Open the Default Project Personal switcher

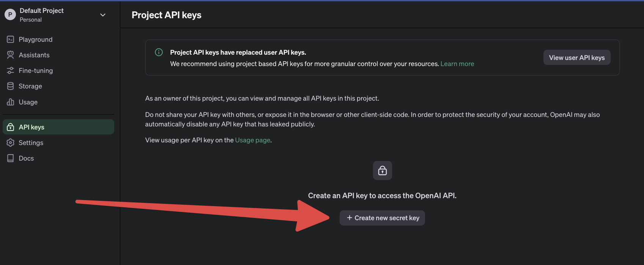56,15
